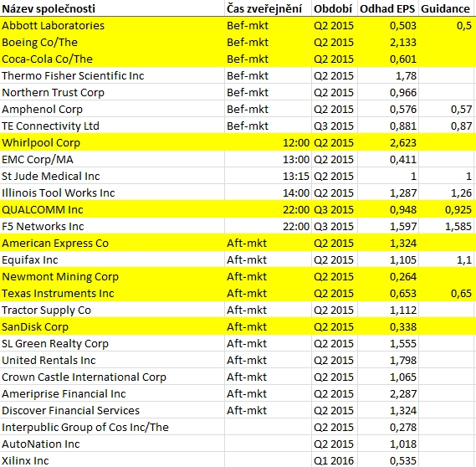
Task: Select the Coca-Cola EPS value 0,601
Action: tap(388, 59)
